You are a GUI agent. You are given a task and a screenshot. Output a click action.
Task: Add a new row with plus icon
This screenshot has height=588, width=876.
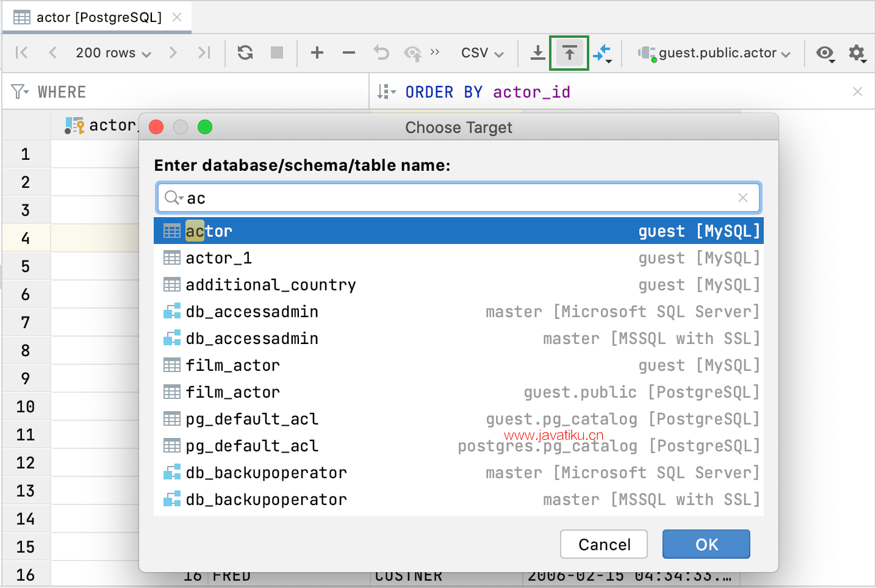click(x=317, y=53)
